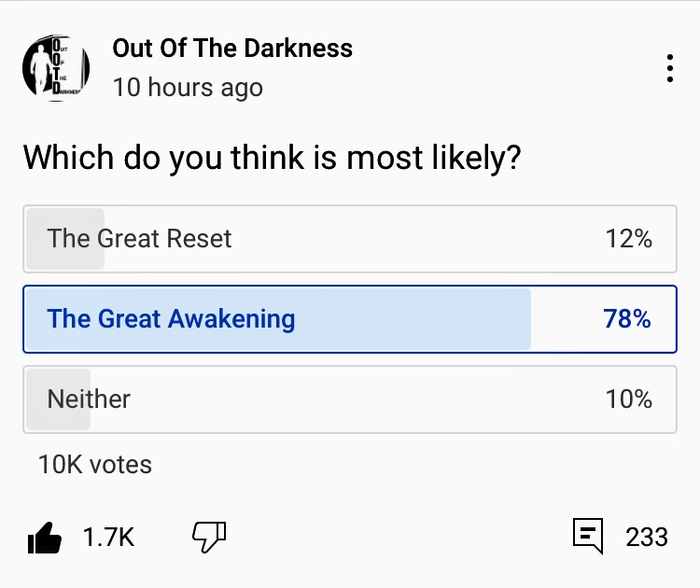Click the 12% result on Great Reset
Image resolution: width=700 pixels, height=588 pixels.
[x=628, y=239]
